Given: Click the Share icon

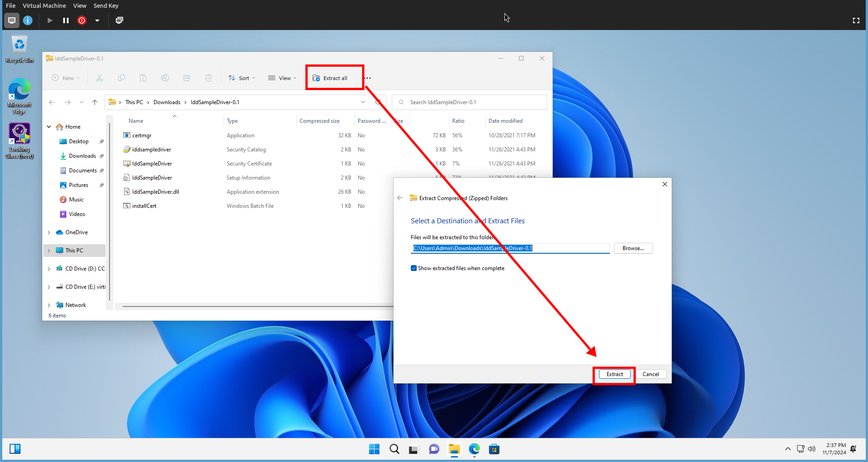Looking at the screenshot, I should coord(187,78).
